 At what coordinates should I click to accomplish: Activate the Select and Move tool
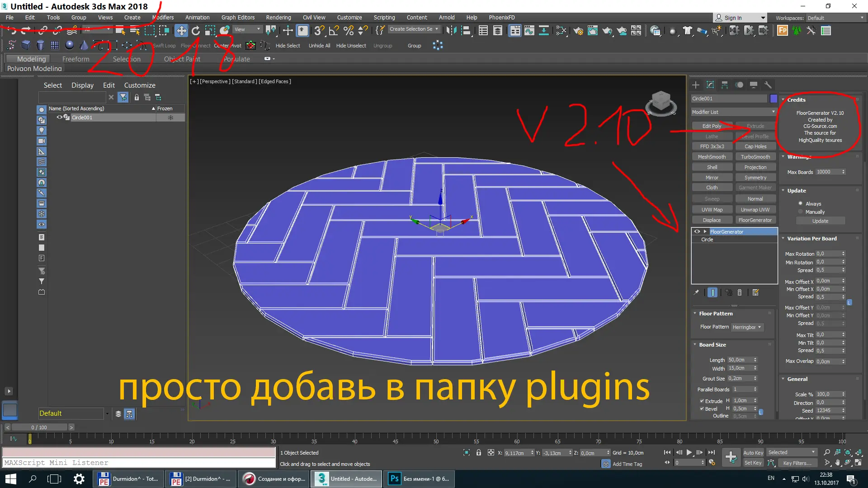coord(181,31)
